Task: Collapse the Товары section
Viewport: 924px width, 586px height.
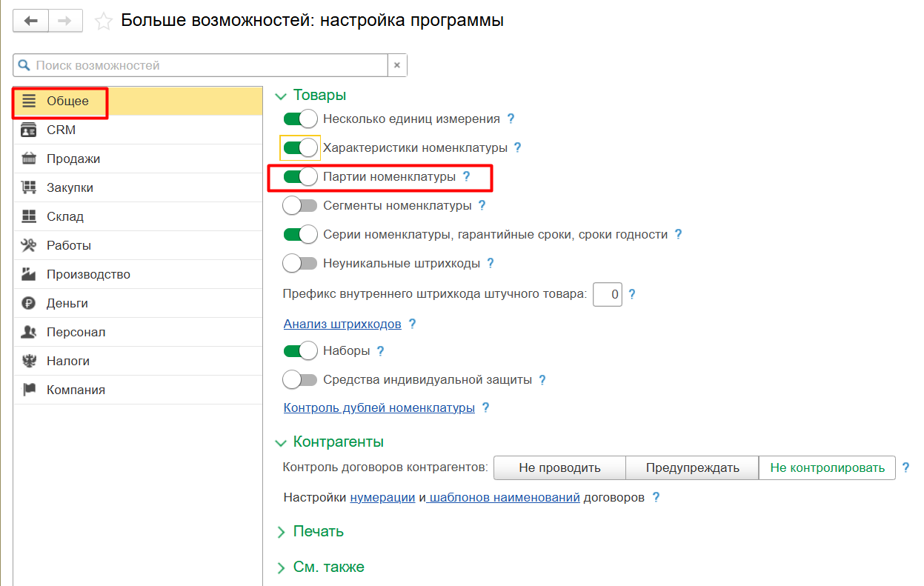Action: 281,96
